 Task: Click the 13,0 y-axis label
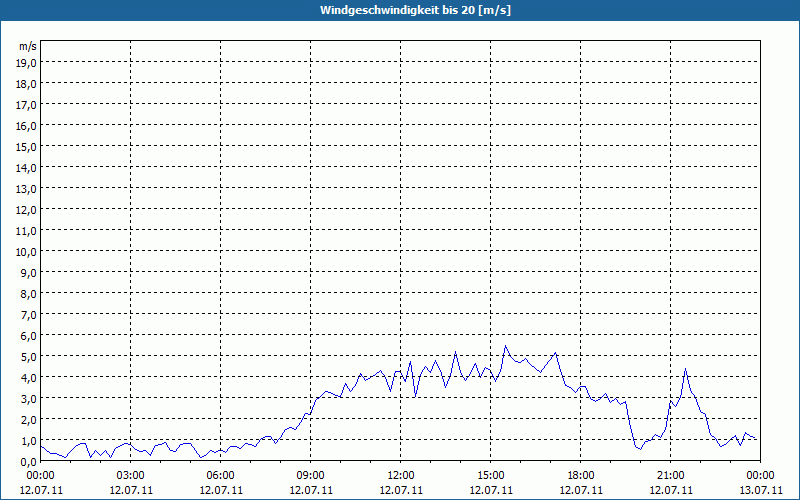(27, 189)
